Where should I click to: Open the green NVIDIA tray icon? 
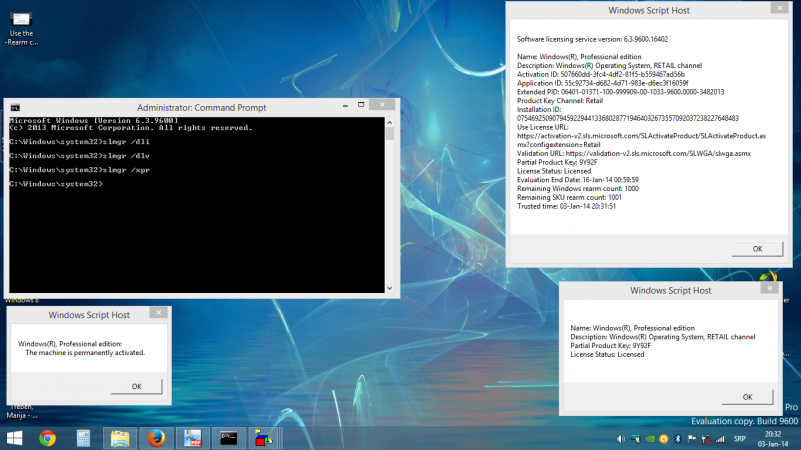tap(650, 439)
